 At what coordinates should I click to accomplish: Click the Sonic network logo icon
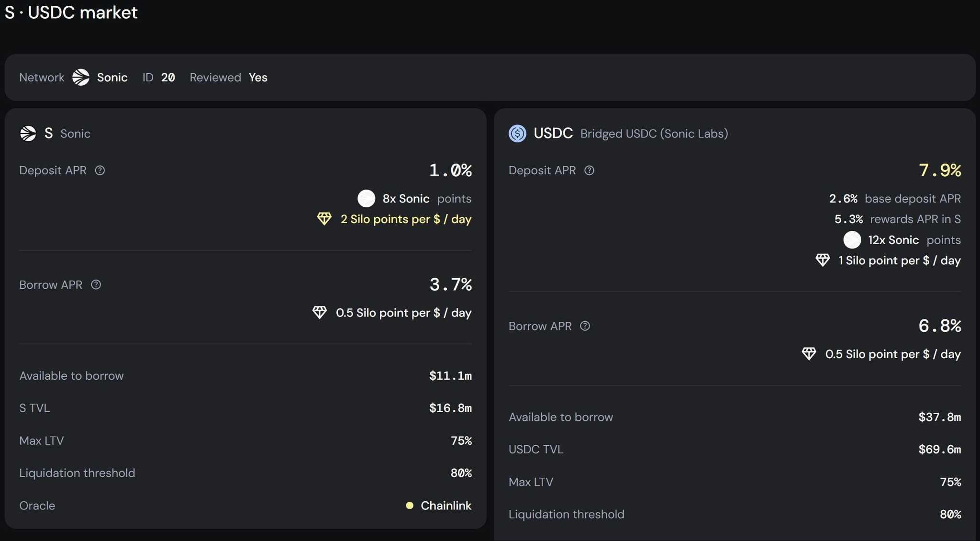[x=81, y=78]
